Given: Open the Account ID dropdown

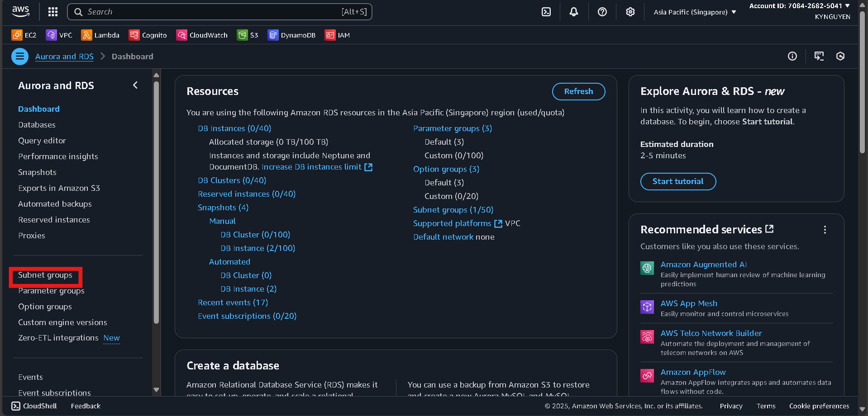Looking at the screenshot, I should 799,6.
